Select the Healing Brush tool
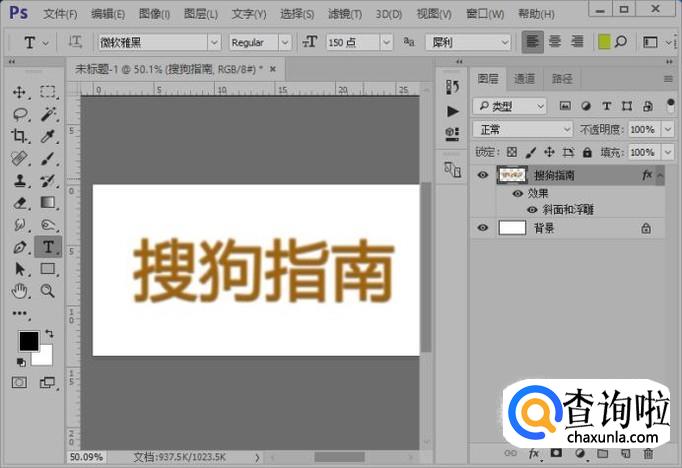682x468 pixels. (x=20, y=158)
